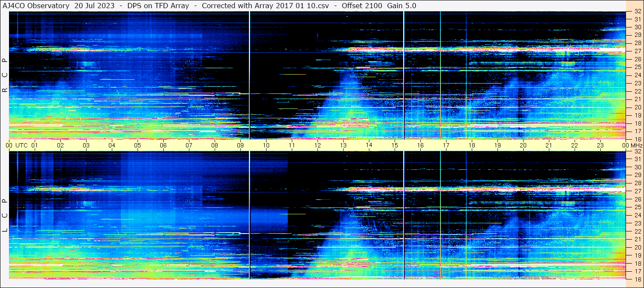
Task: Click the 32 MHz label of the LCP panel
Action: (x=637, y=151)
